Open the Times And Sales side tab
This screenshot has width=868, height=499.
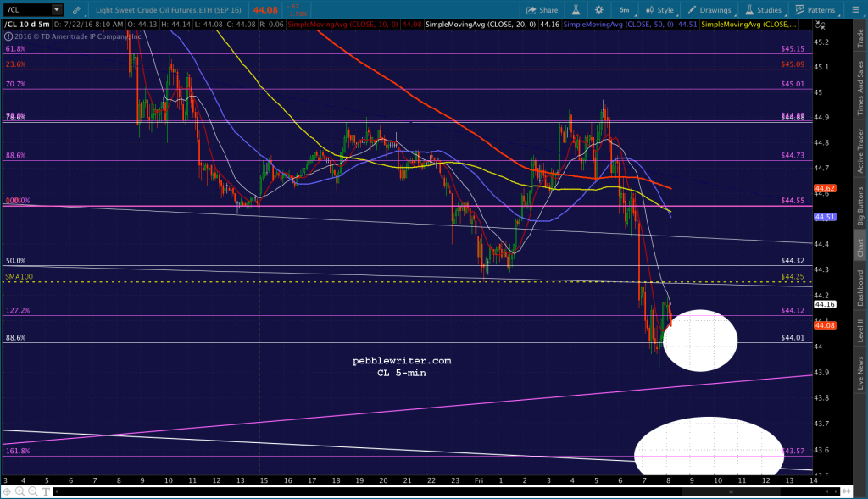[860, 88]
